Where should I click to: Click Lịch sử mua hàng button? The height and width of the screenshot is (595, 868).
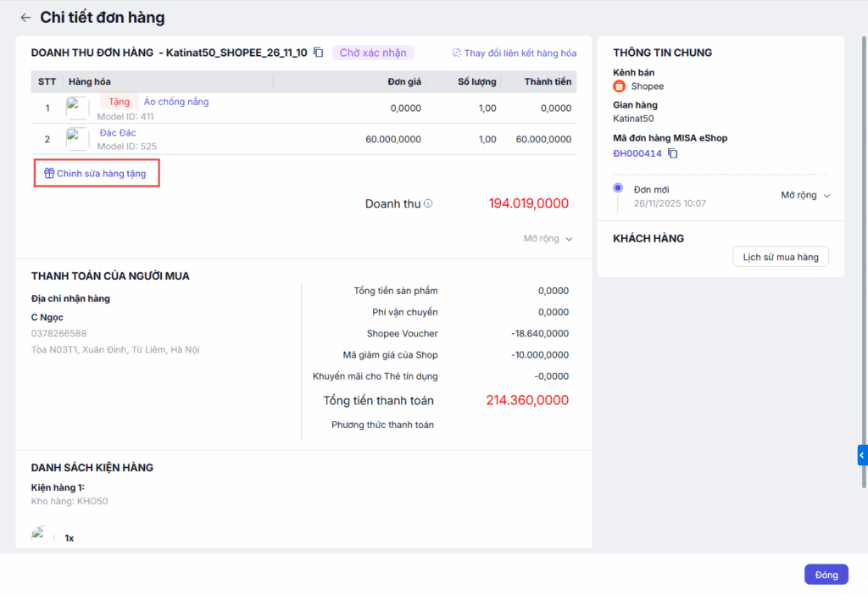(780, 257)
